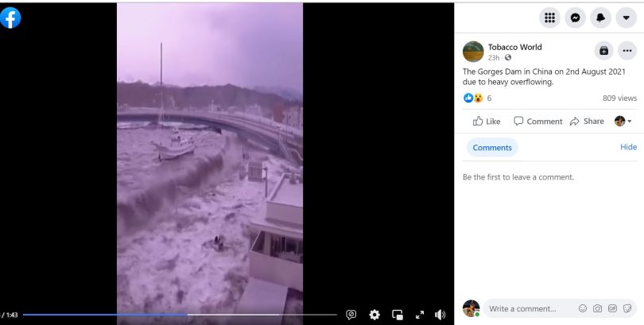Open the Tobacco World page name
This screenshot has width=644, height=325.
tap(514, 47)
